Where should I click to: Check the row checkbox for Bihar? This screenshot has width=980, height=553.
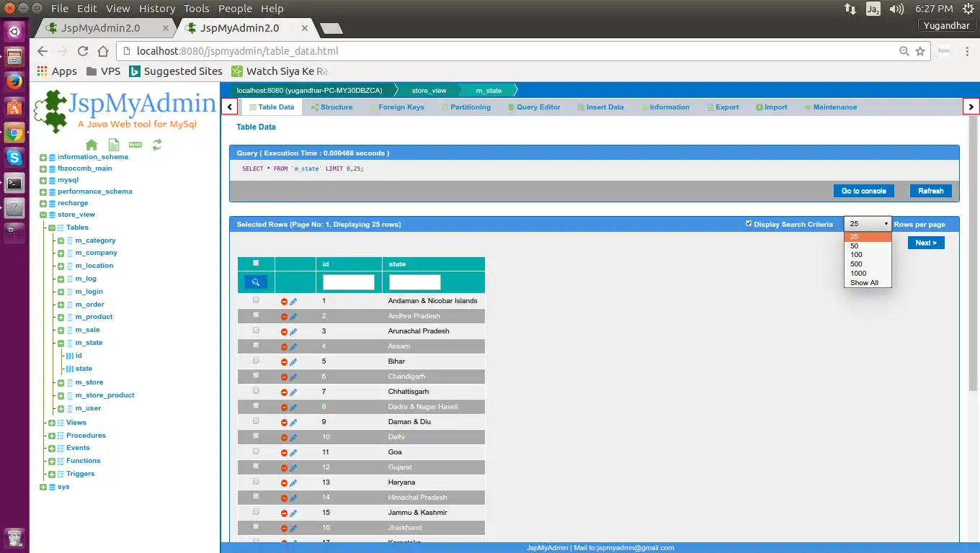click(x=256, y=361)
